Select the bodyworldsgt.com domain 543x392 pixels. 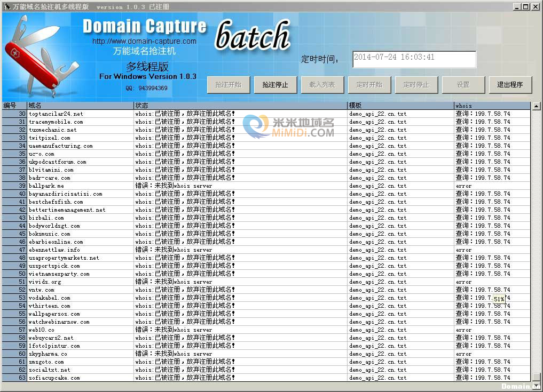[x=54, y=226]
